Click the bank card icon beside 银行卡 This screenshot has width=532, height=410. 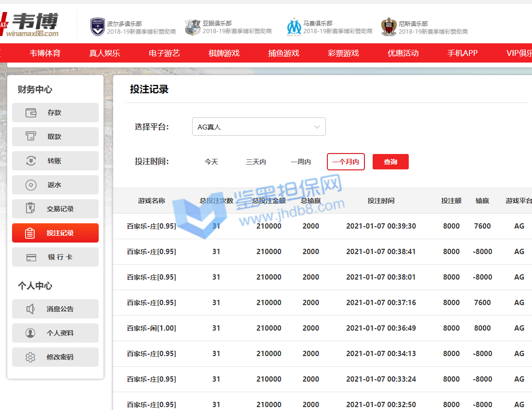[x=31, y=257]
